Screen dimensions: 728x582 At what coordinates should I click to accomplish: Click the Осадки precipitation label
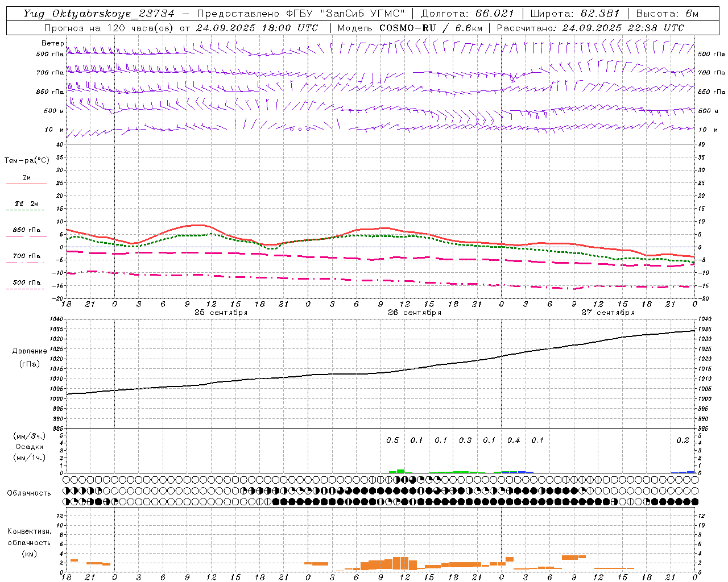point(29,447)
